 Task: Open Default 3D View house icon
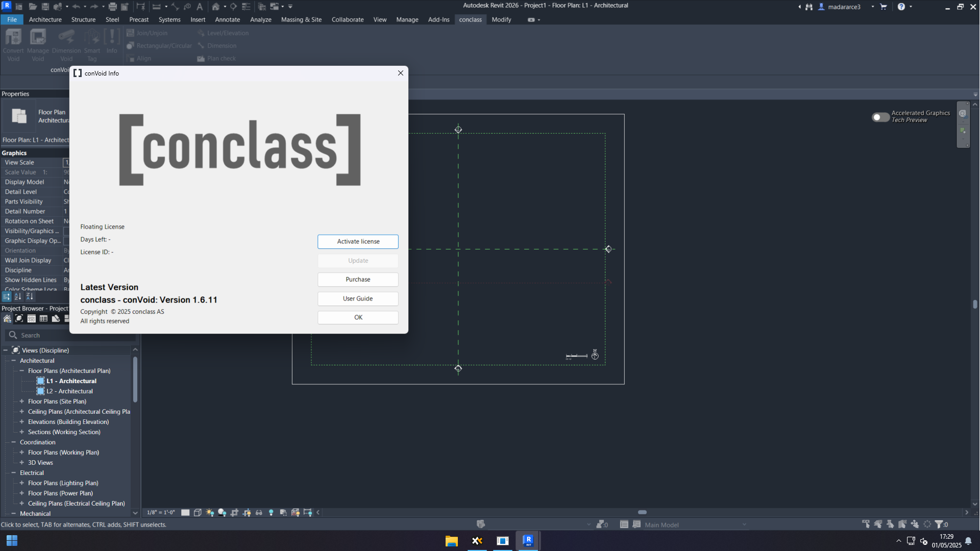pos(216,7)
